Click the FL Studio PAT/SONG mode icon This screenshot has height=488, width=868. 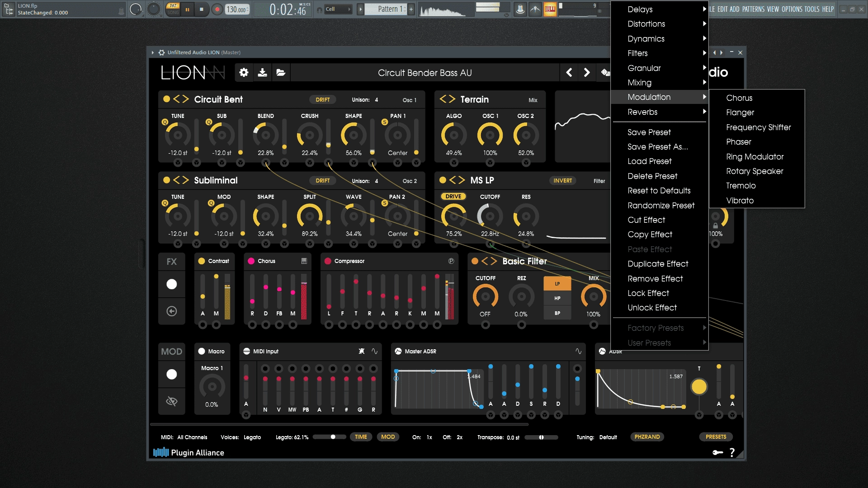click(173, 9)
